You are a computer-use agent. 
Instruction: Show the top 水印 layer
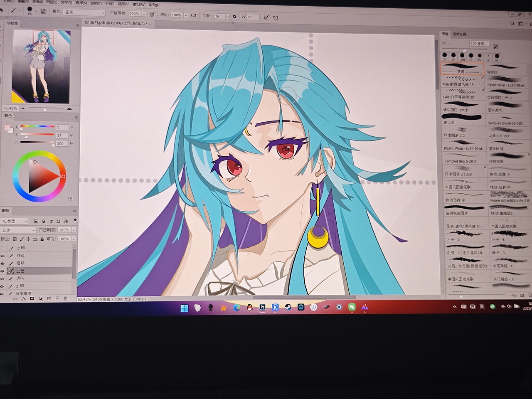click(x=2, y=248)
